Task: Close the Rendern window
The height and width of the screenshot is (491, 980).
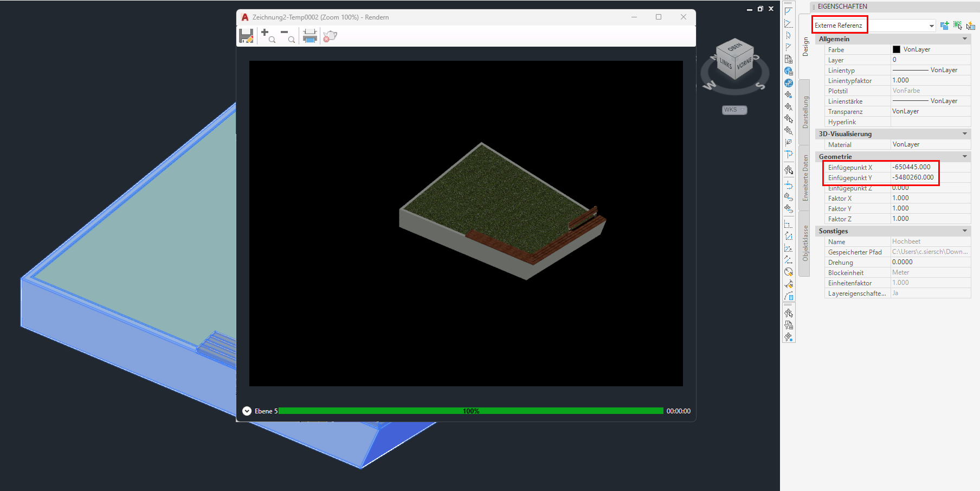Action: [684, 17]
